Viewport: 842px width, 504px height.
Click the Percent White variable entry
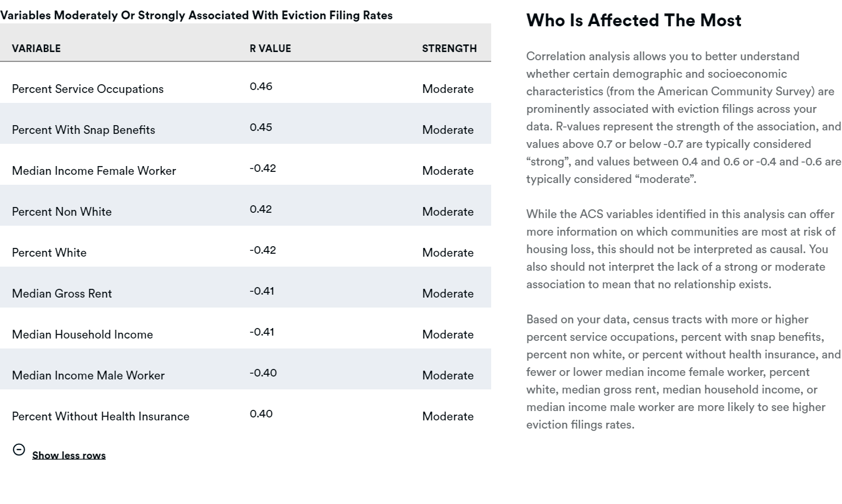tap(49, 253)
